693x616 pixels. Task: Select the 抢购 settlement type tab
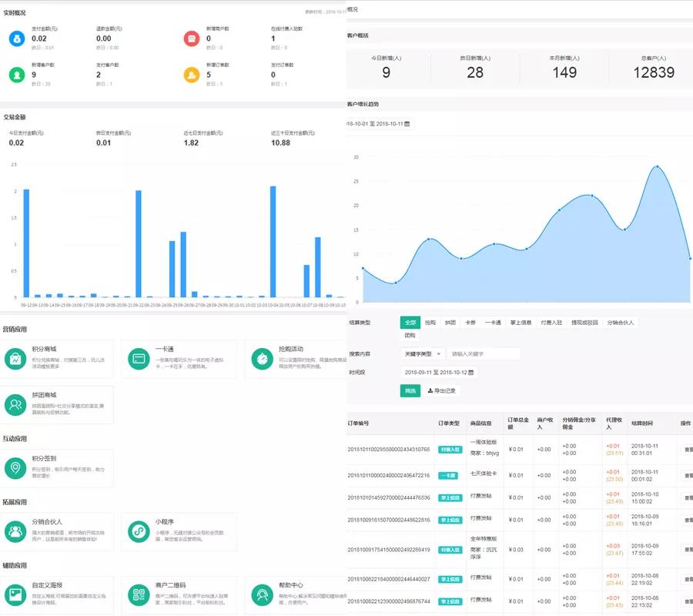430,323
